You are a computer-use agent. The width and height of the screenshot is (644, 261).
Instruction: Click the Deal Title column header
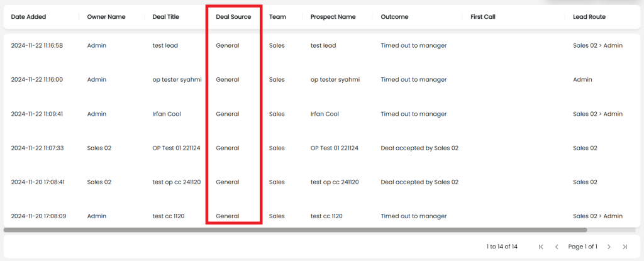pyautogui.click(x=166, y=17)
